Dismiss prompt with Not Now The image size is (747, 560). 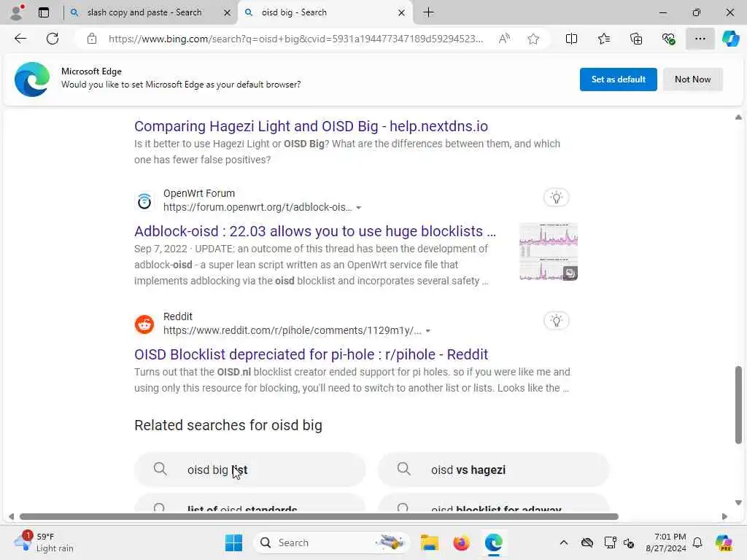point(693,79)
